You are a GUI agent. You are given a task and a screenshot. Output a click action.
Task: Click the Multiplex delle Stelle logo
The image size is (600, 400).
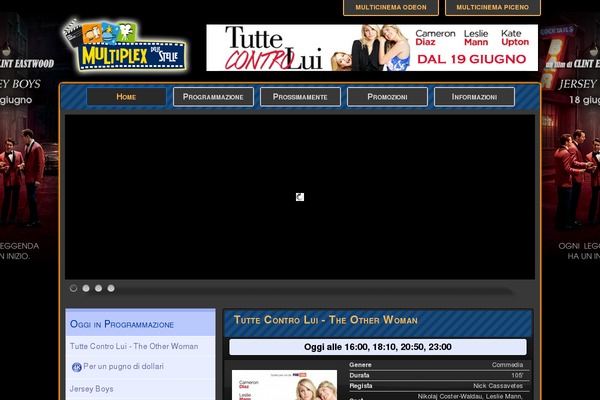[x=124, y=46]
